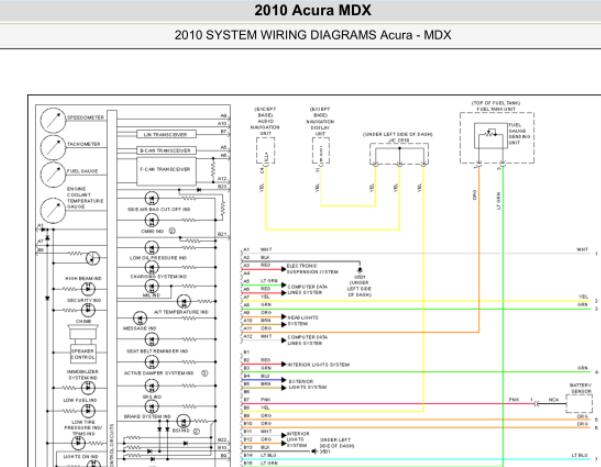This screenshot has width=601, height=467.
Task: Click the battery sensor dashed box
Action: (579, 403)
